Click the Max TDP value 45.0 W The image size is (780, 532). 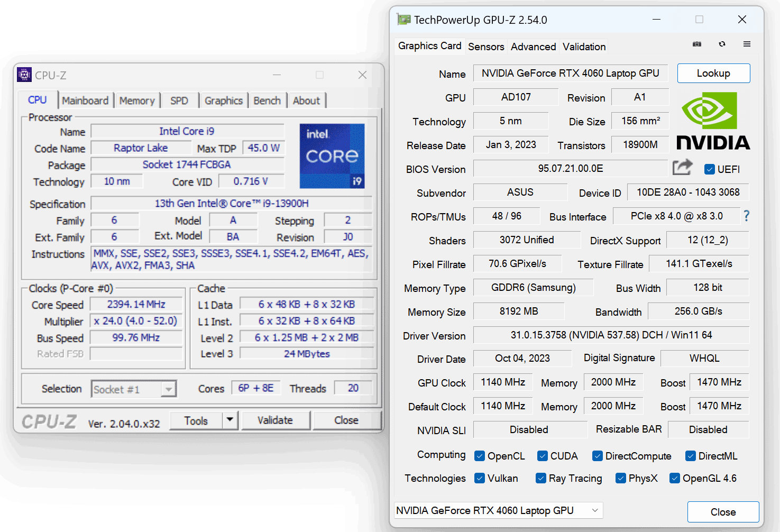coord(263,148)
